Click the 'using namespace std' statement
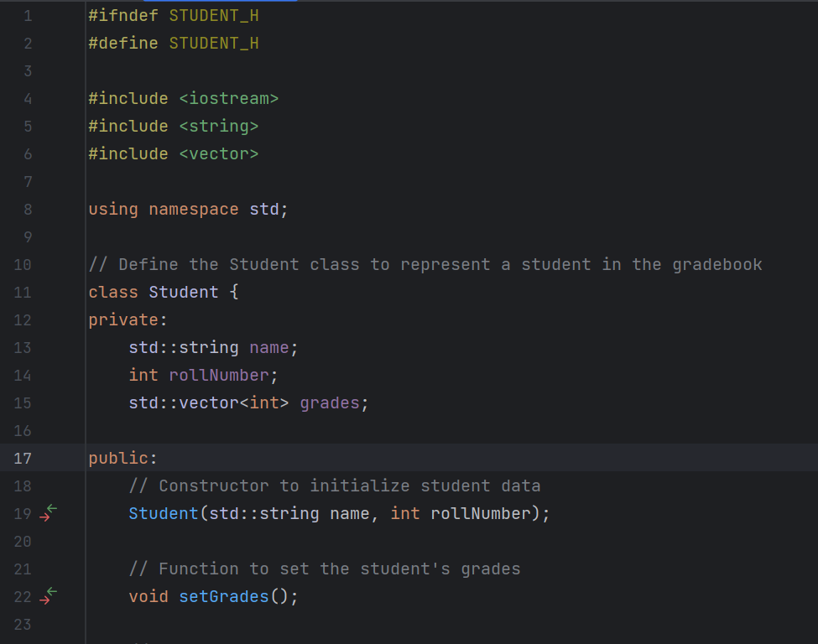Image resolution: width=818 pixels, height=644 pixels. coord(188,209)
